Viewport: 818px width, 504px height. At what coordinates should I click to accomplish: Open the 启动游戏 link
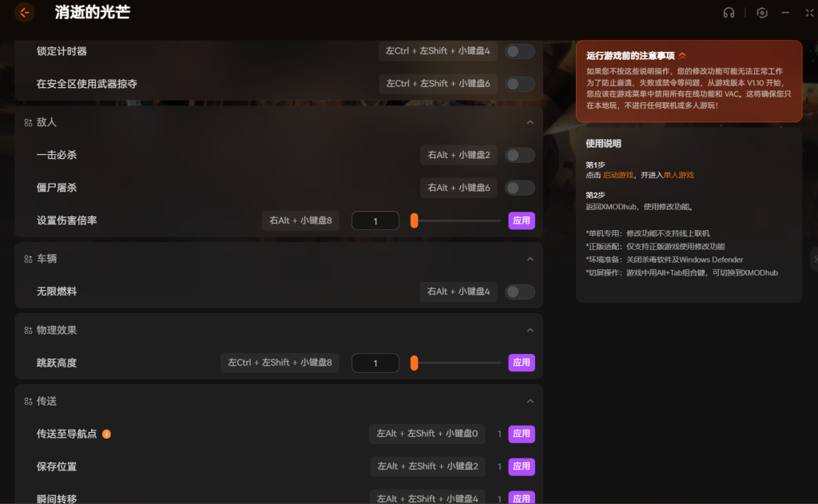tap(618, 175)
